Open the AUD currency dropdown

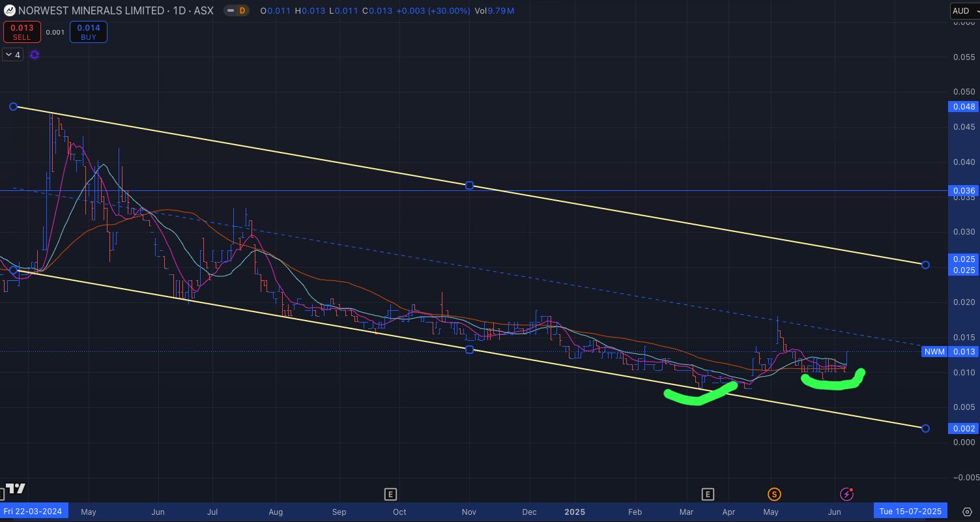tap(965, 10)
